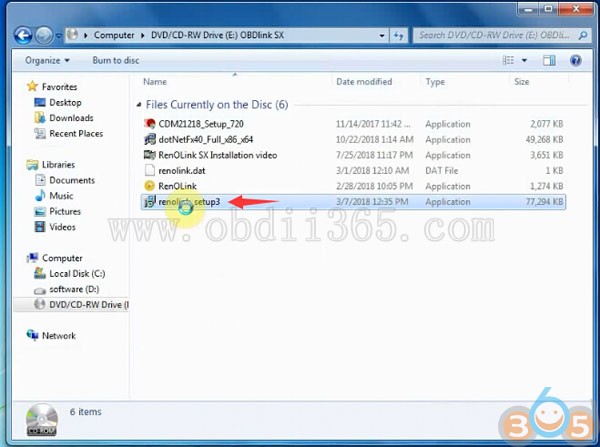600x447 pixels.
Task: Click the dotNetFx40_Full_x86_x64 file name
Action: (x=205, y=139)
